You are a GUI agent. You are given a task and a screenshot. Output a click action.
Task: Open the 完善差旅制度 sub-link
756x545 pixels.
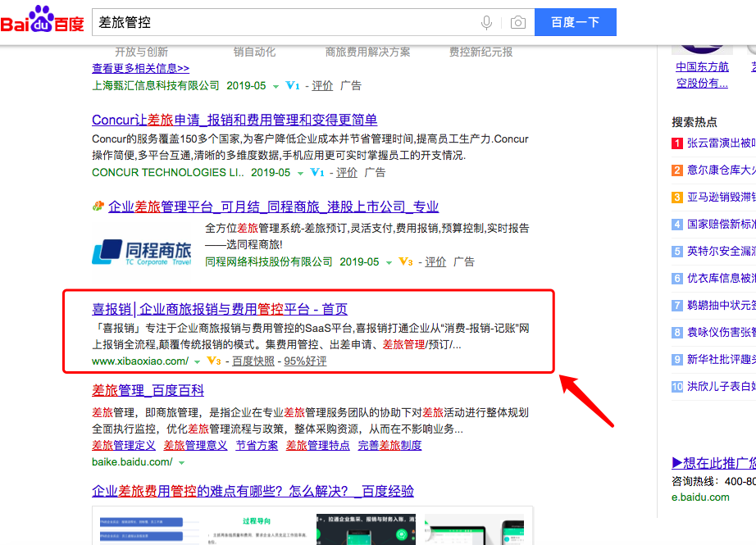click(389, 445)
